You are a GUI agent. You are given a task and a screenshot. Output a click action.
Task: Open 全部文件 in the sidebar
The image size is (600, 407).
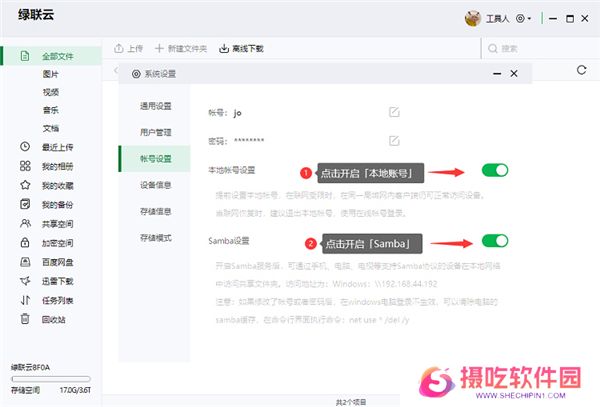52,56
